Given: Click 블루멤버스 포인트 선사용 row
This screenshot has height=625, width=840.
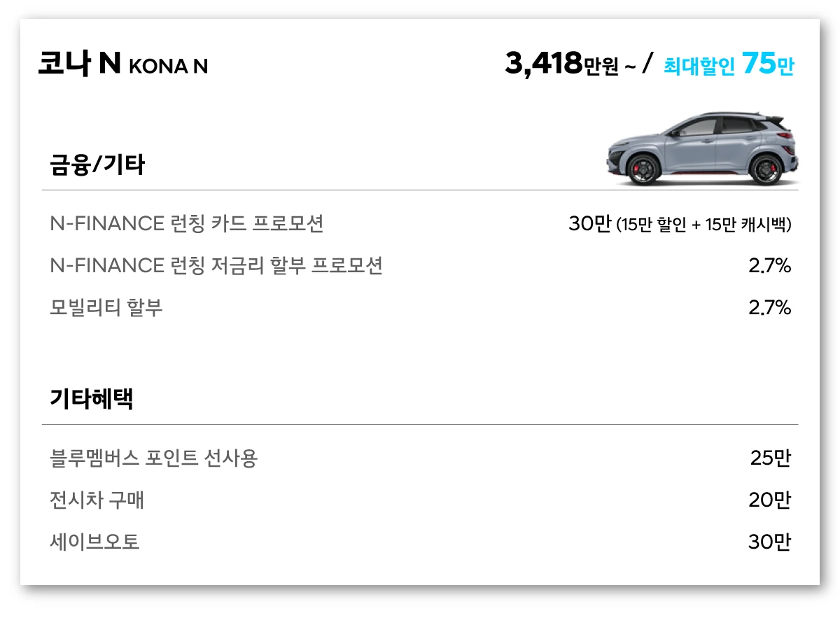Looking at the screenshot, I should coord(154,458).
